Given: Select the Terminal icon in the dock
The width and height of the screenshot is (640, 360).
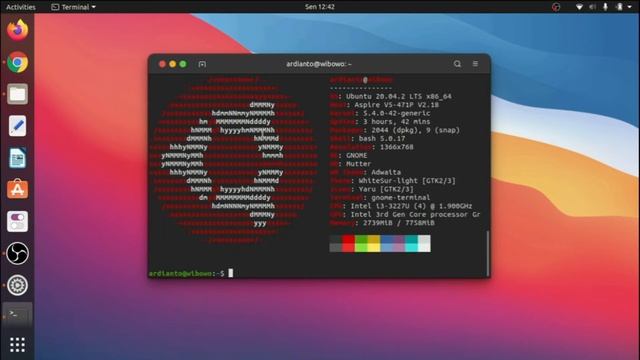Looking at the screenshot, I should pos(18,315).
